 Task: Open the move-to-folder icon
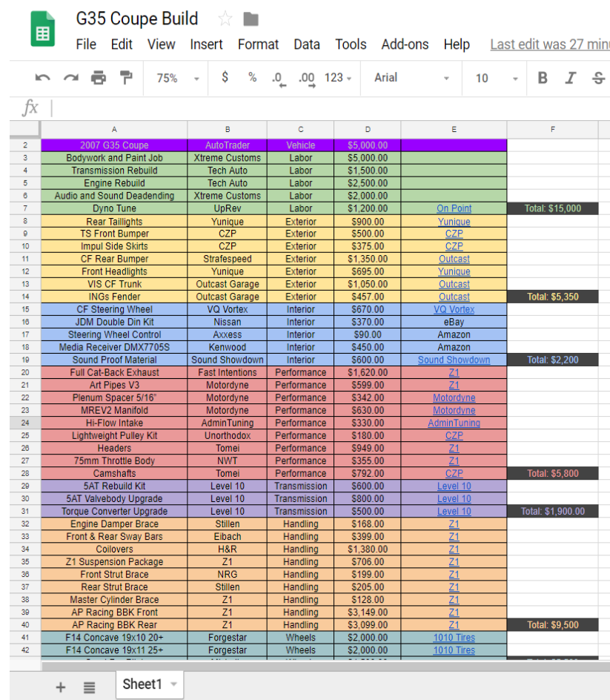(x=251, y=19)
